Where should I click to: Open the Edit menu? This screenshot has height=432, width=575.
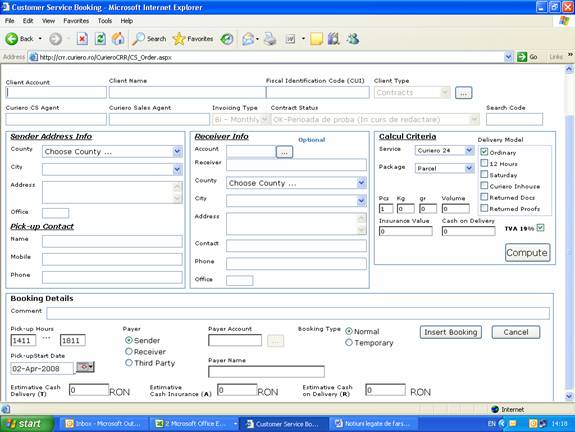pyautogui.click(x=28, y=21)
